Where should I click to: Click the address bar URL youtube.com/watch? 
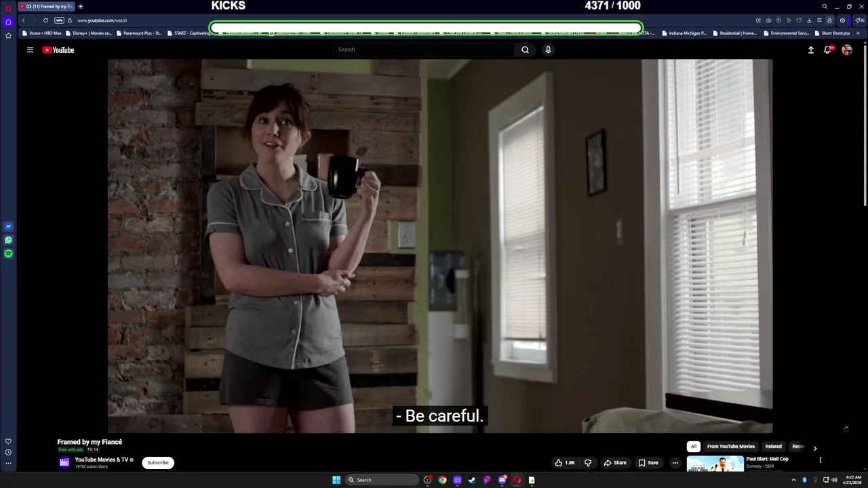[102, 20]
